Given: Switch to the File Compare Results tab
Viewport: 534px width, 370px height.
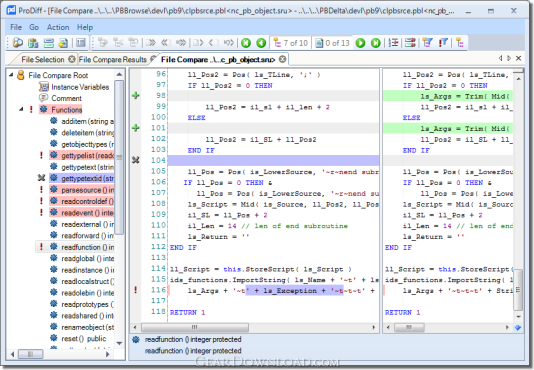Looking at the screenshot, I should [x=112, y=60].
